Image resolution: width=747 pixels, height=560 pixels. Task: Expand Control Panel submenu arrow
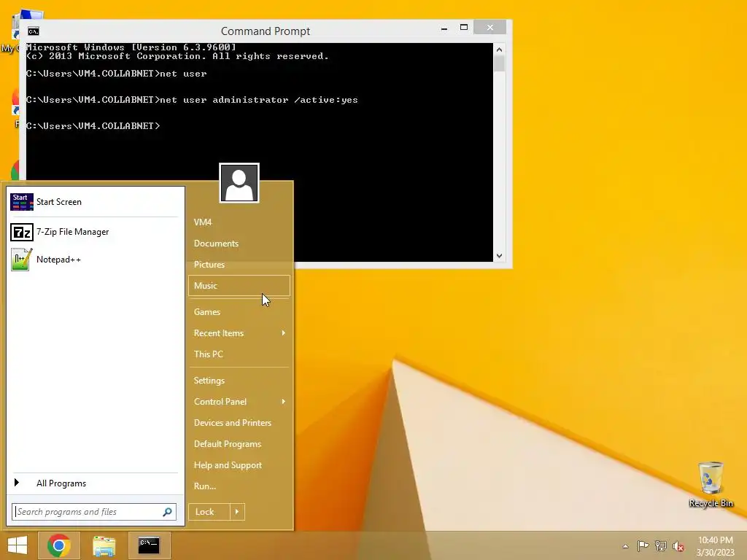(284, 402)
